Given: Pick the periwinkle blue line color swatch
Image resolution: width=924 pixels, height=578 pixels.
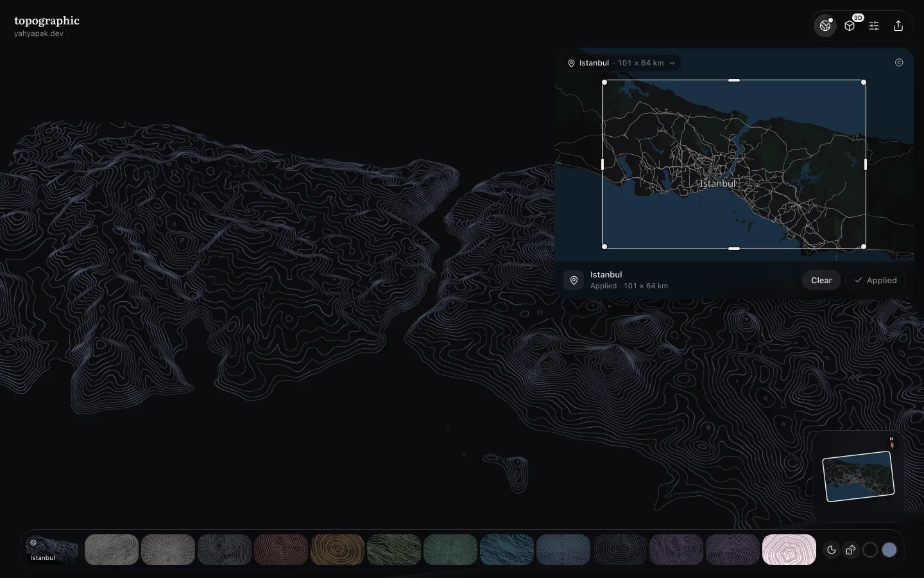Looking at the screenshot, I should 889,550.
